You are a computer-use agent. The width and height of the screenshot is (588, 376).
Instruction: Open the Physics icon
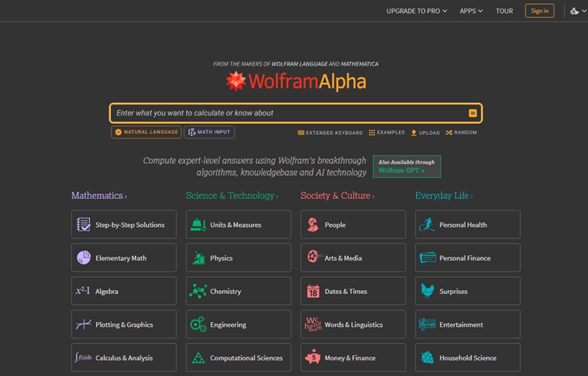pyautogui.click(x=198, y=258)
